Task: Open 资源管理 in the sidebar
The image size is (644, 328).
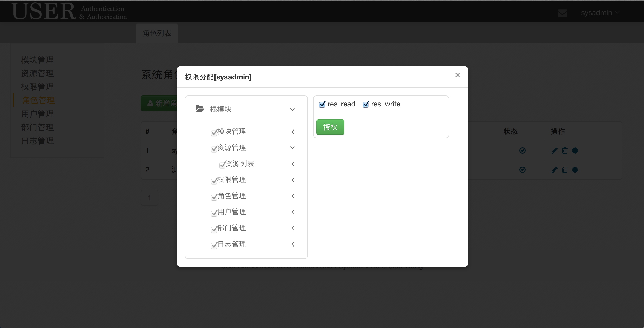Action: 37,73
